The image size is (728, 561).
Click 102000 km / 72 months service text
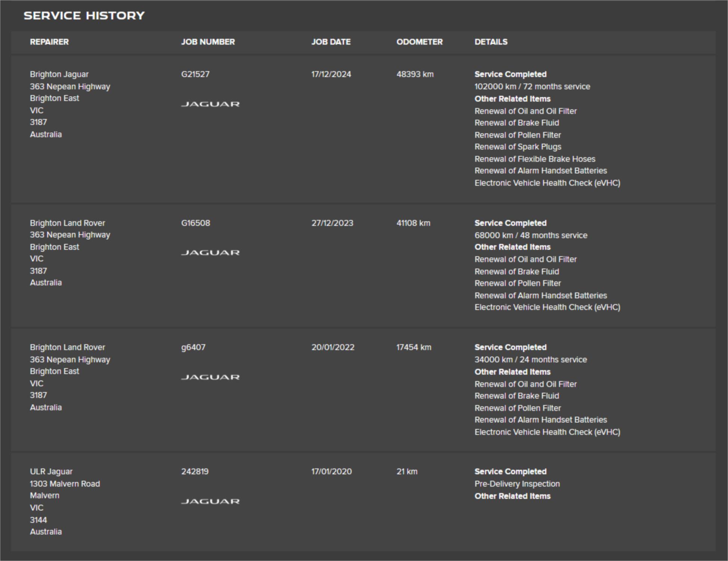(x=532, y=87)
